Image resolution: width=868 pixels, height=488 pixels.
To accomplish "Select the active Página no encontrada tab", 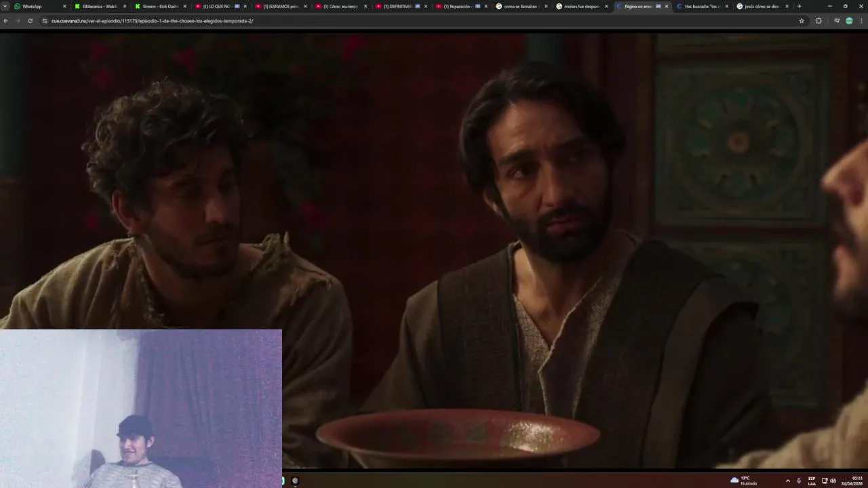I will 642,6.
